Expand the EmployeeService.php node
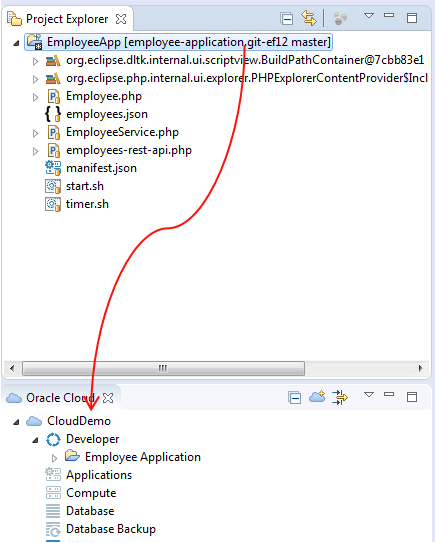Screen dimensions: 435x543 (35, 133)
